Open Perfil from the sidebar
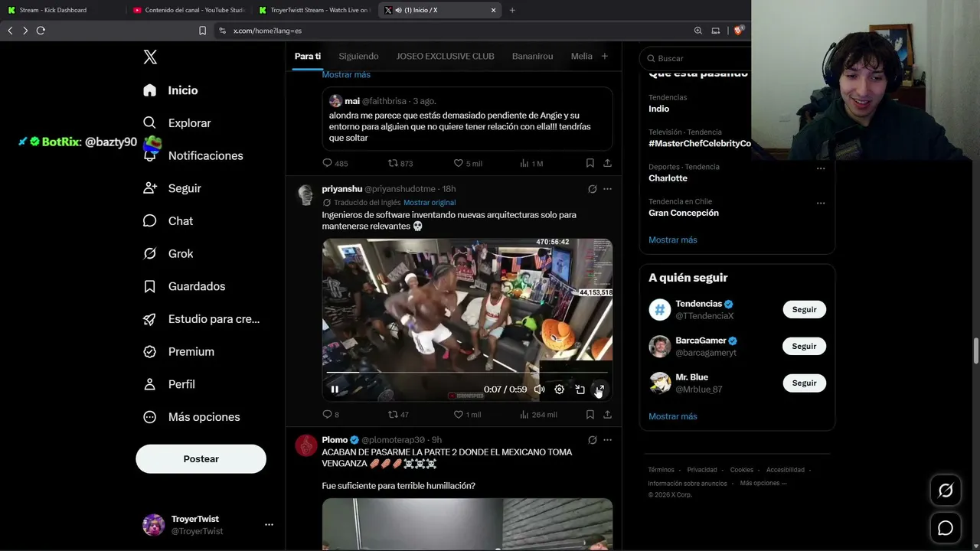The height and width of the screenshot is (551, 980). point(169,384)
